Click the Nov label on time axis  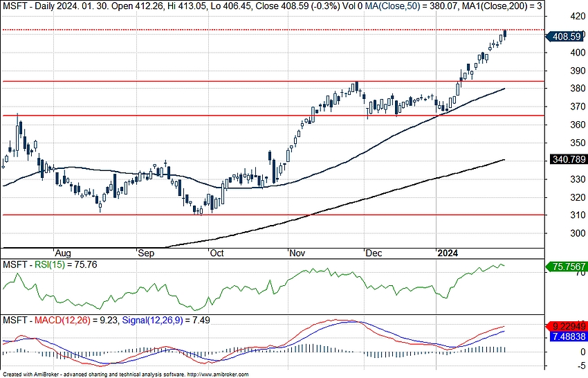click(297, 253)
